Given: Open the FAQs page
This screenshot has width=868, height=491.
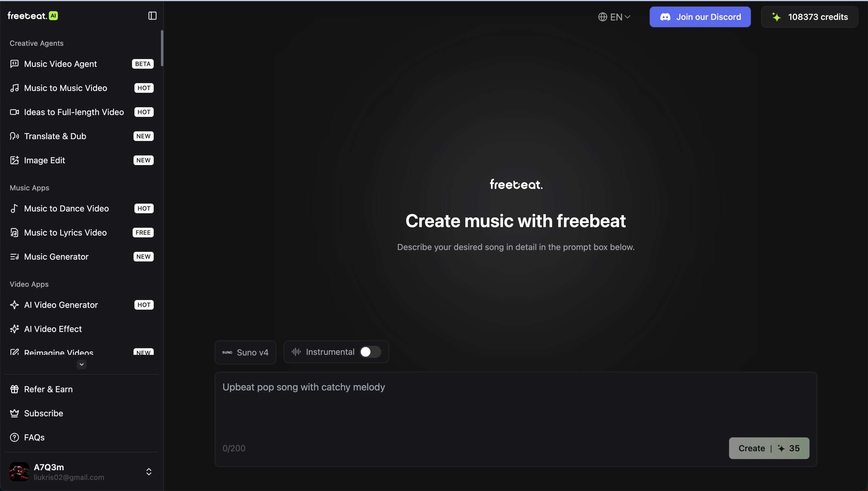Looking at the screenshot, I should 82,437.
